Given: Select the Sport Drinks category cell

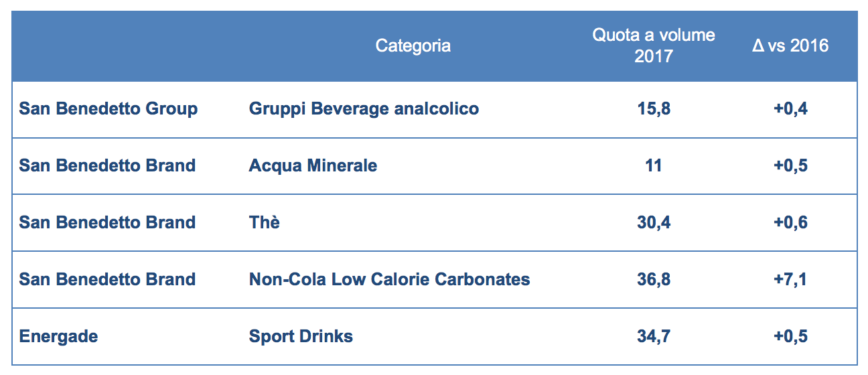Looking at the screenshot, I should click(x=301, y=336).
